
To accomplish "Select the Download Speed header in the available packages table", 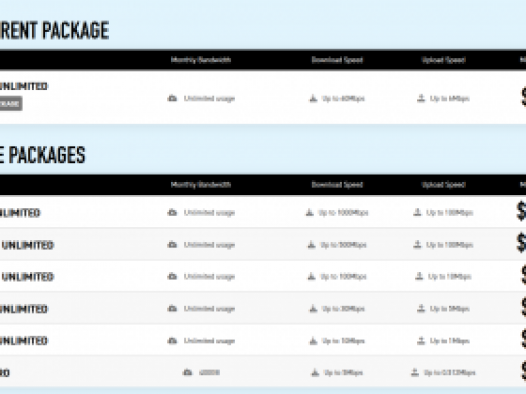I will (337, 185).
